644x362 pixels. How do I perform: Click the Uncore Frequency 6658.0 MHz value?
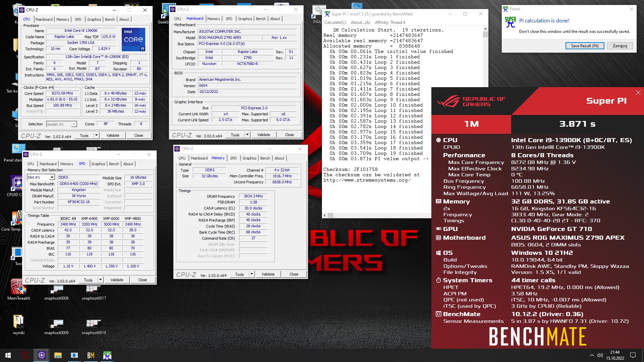tap(282, 182)
